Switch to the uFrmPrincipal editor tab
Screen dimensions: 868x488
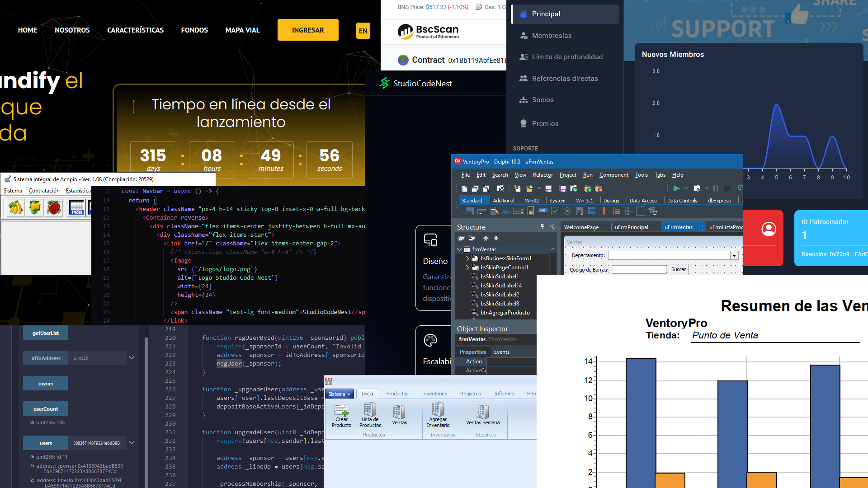pos(631,227)
